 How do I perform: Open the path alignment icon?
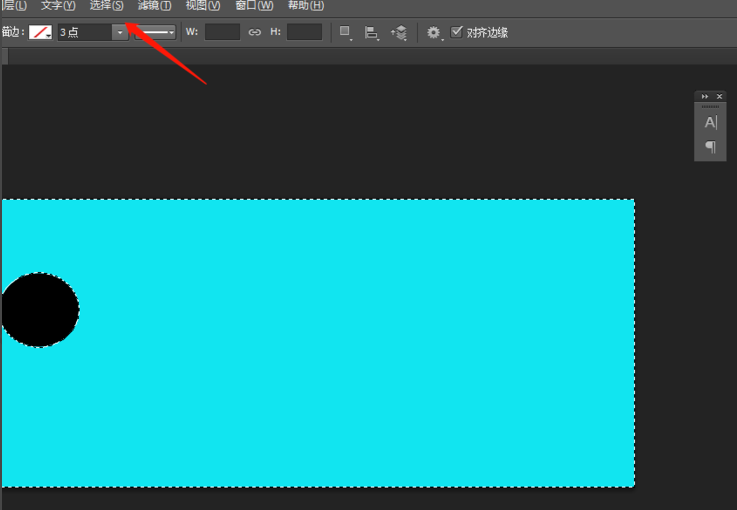372,32
